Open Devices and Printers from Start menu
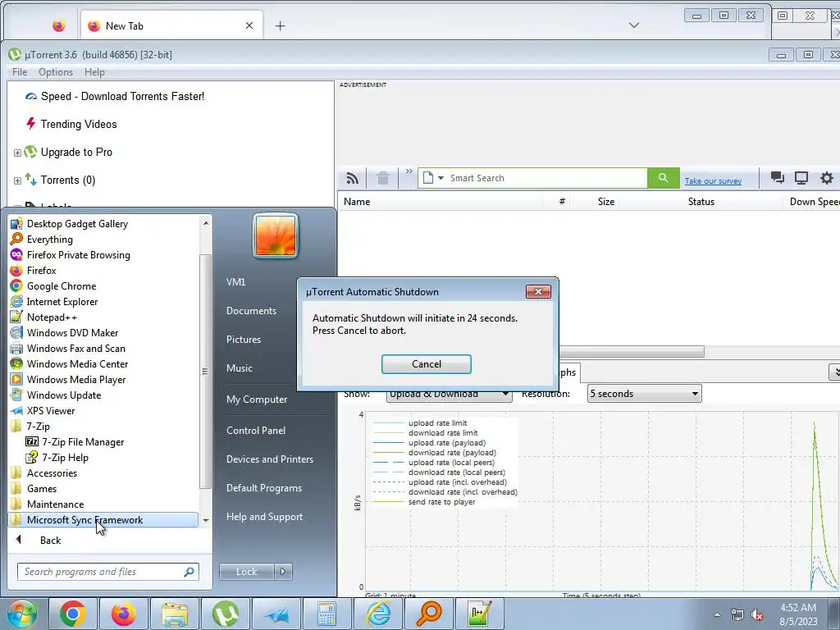The height and width of the screenshot is (630, 840). coord(269,459)
